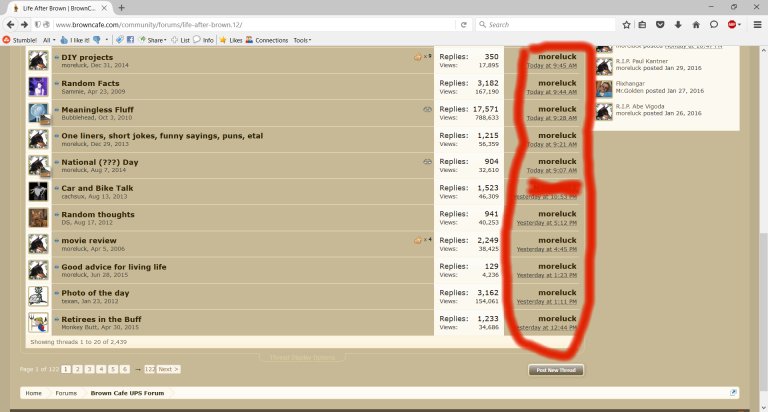Image resolution: width=768 pixels, height=412 pixels.
Task: Open the Car and Bike Talk thread
Action: pos(97,188)
